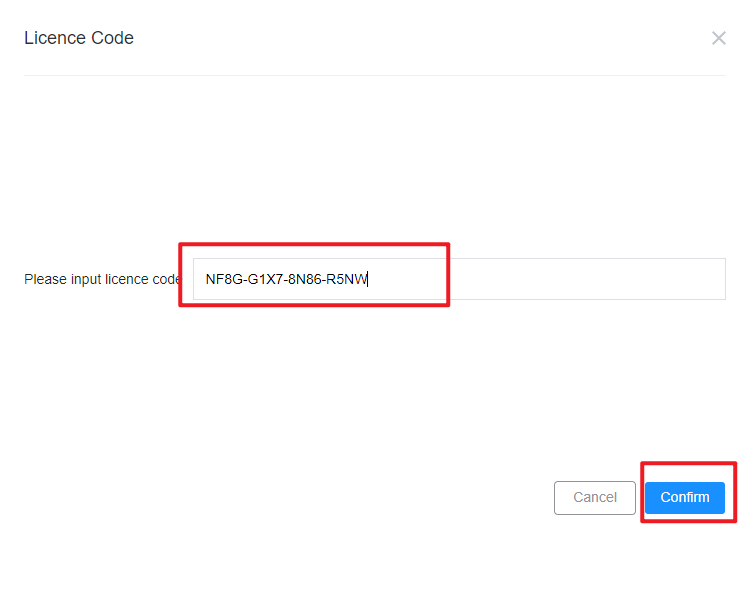
Task: Dismiss the dialog via the Cancel button
Action: click(595, 498)
